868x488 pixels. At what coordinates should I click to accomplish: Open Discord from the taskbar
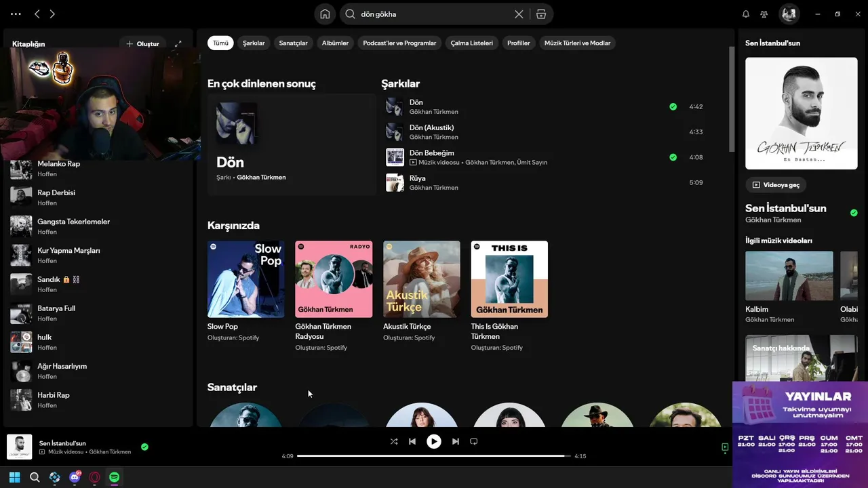pyautogui.click(x=75, y=477)
